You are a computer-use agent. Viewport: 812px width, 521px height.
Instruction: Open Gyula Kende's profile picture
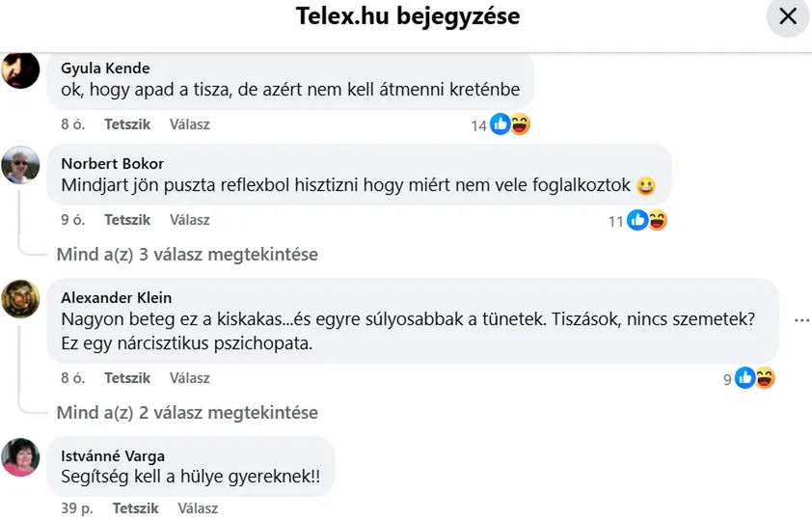20,70
